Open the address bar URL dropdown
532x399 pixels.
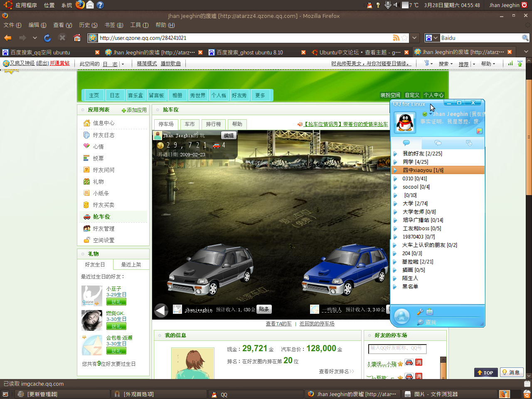pos(414,38)
